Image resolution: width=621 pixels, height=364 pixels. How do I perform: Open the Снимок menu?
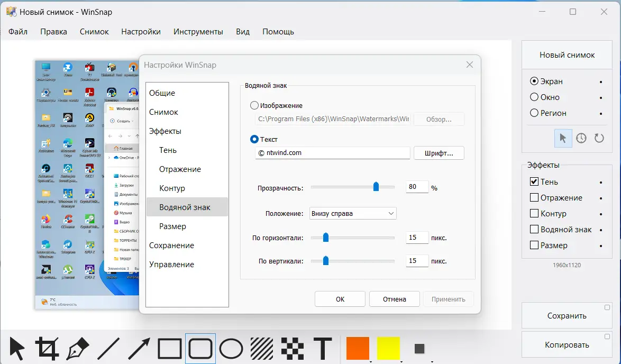[x=94, y=32]
